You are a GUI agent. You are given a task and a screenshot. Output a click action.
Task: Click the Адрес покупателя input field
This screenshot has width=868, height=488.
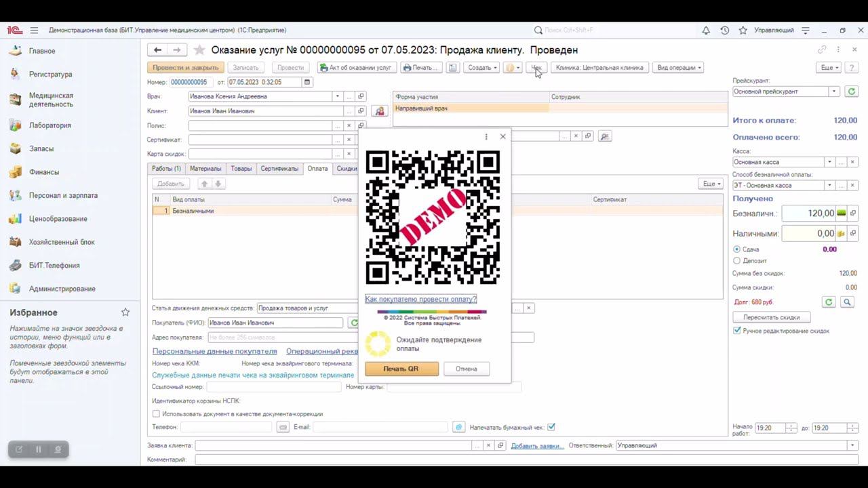[371, 337]
